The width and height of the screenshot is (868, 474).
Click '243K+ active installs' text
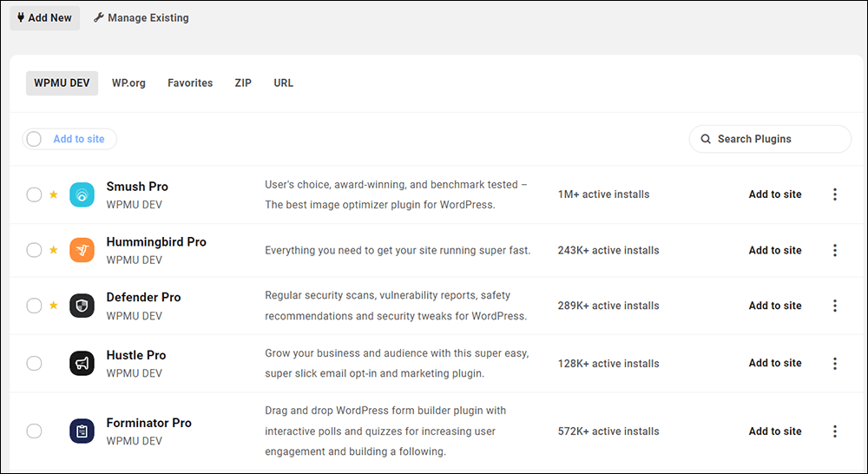(608, 250)
